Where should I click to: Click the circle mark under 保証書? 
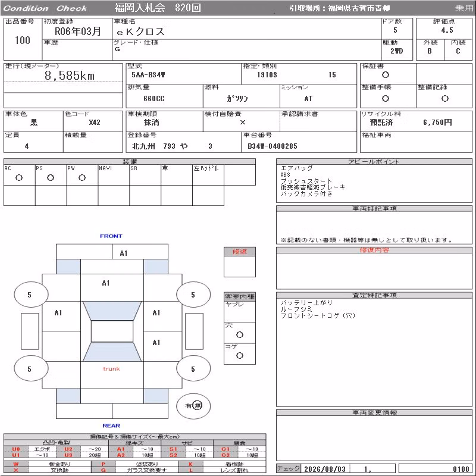pos(385,75)
